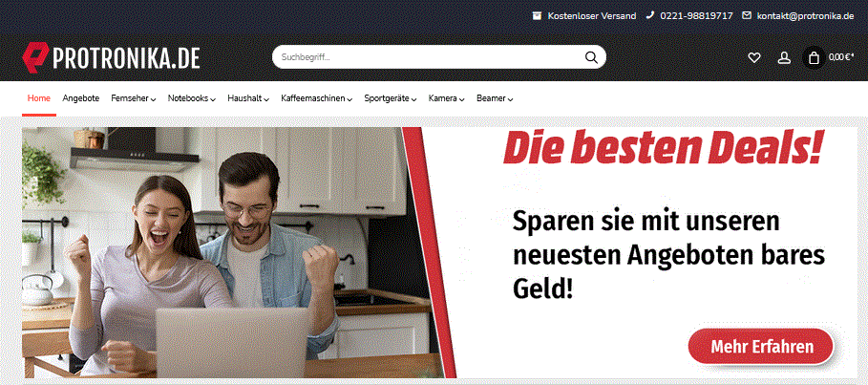Select the Home navigation tab

click(39, 98)
